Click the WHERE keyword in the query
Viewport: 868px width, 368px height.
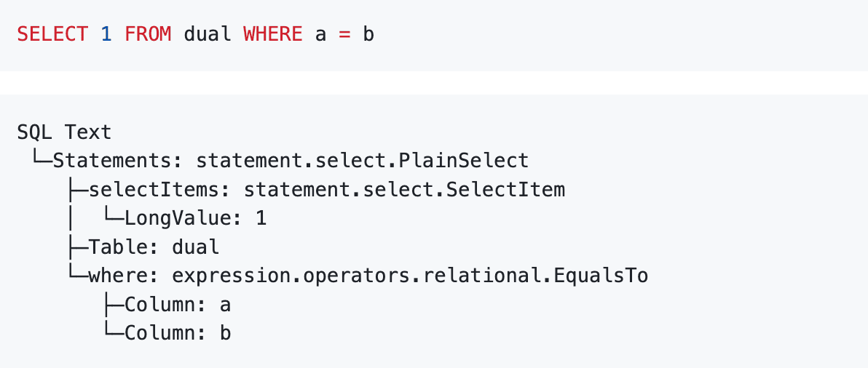(272, 34)
